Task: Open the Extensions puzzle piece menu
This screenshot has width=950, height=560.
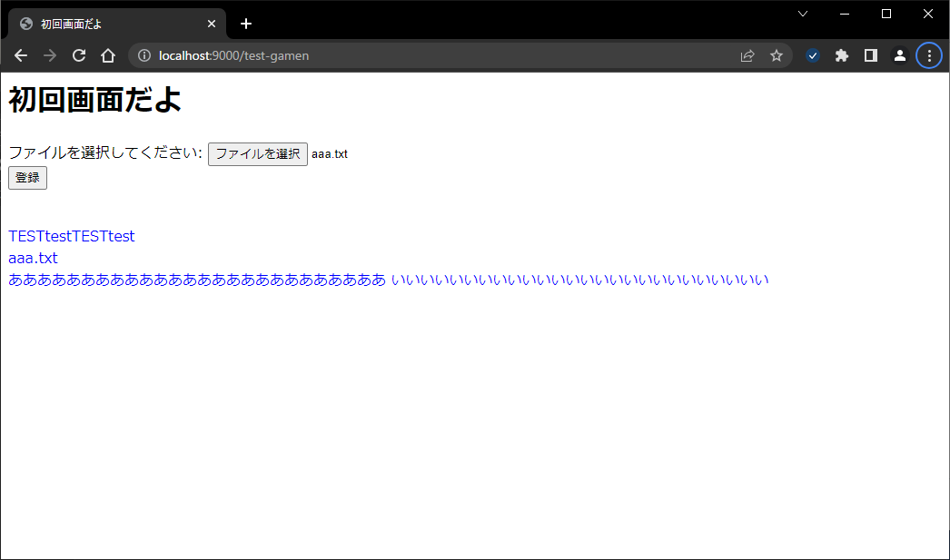Action: [842, 55]
